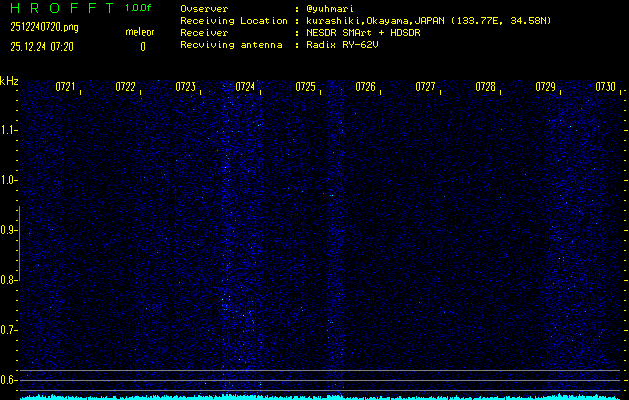Click the Ovserver field label
The image size is (629, 400).
[204, 9]
